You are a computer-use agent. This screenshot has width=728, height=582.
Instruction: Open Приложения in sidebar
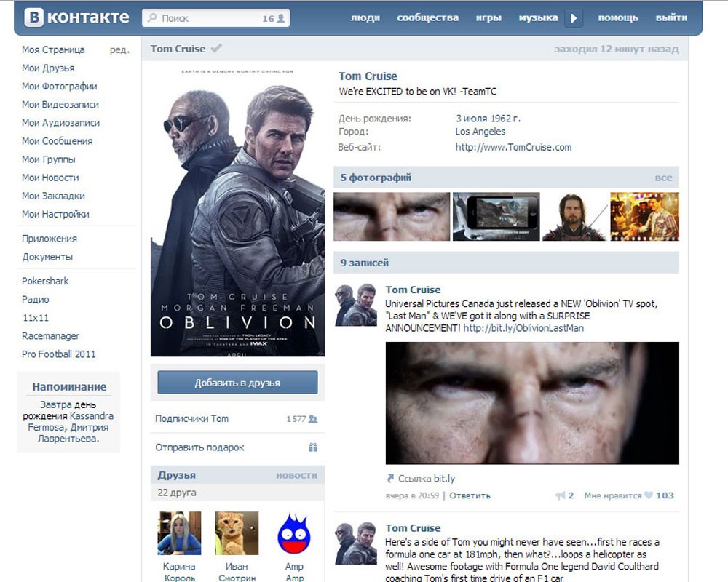pos(50,238)
